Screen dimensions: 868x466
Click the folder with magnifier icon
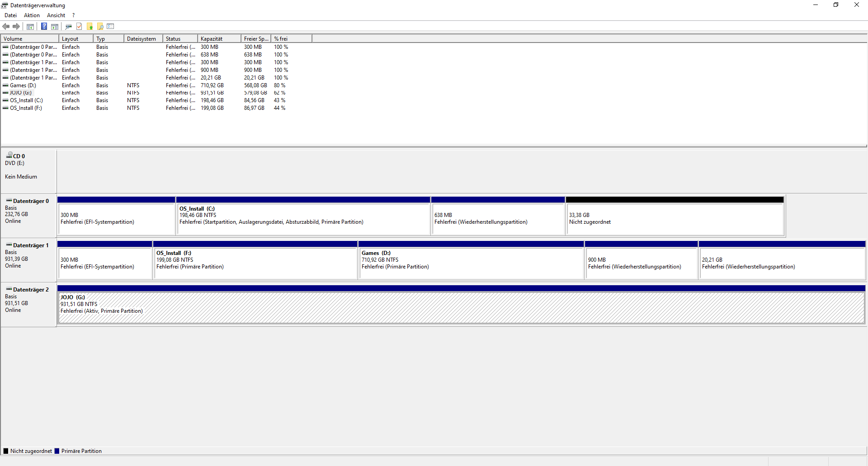pyautogui.click(x=100, y=27)
